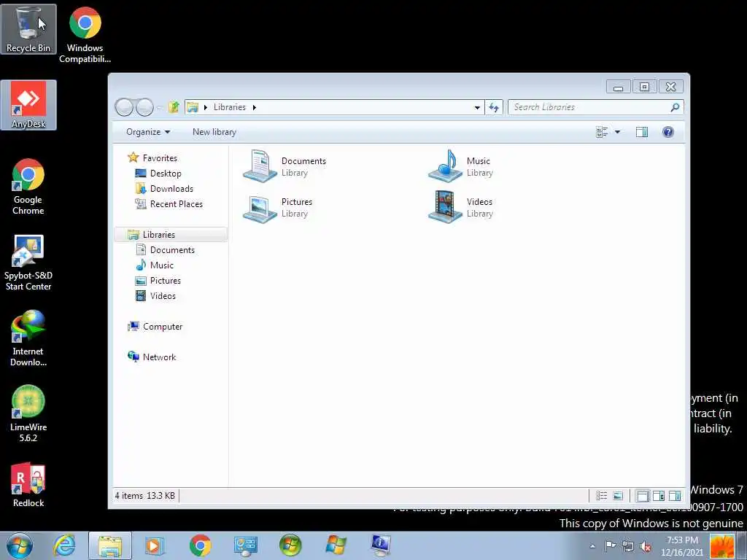Click the orange flower tray icon

[721, 546]
